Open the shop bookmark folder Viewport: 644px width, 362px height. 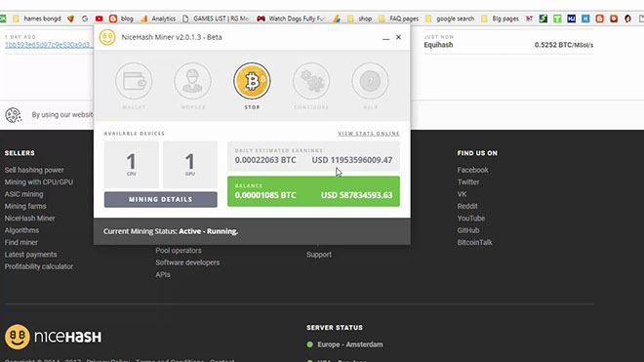(x=360, y=19)
